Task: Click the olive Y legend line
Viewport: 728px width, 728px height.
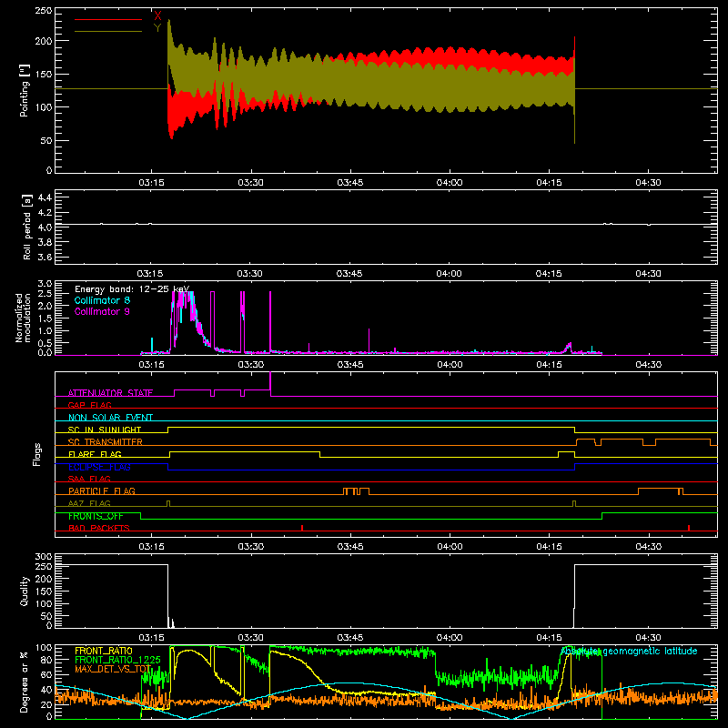Action: 108,31
